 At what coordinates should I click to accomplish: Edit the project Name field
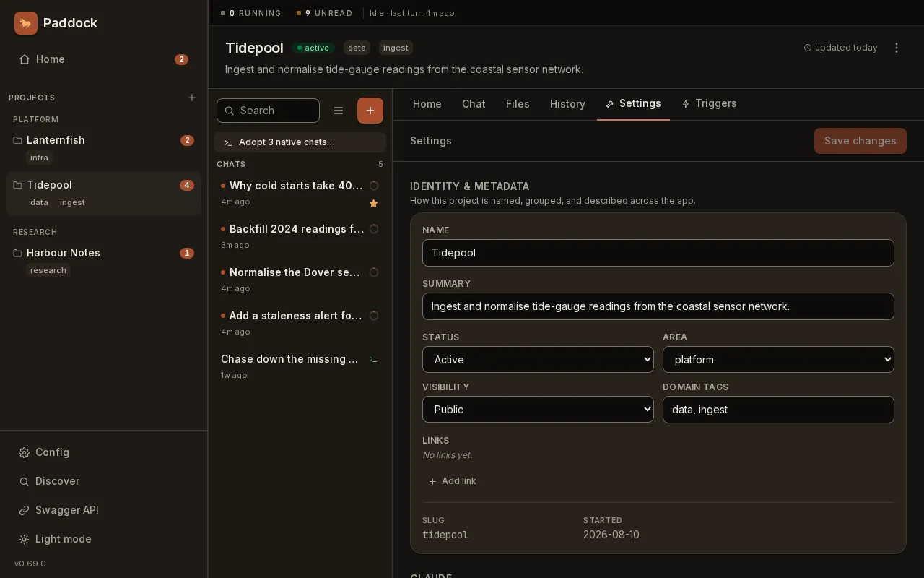[x=658, y=253]
